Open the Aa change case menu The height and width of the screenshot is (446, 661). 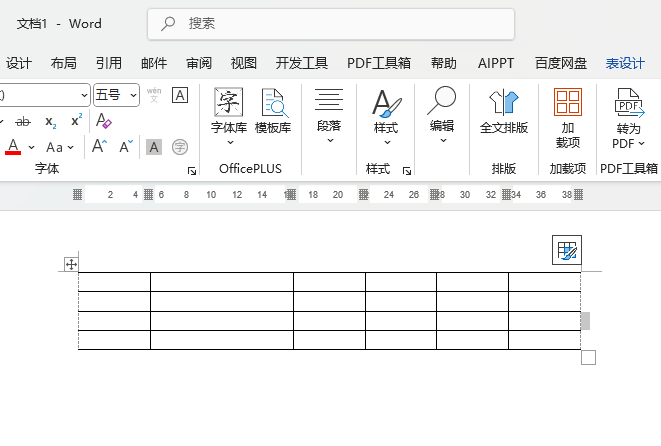60,147
